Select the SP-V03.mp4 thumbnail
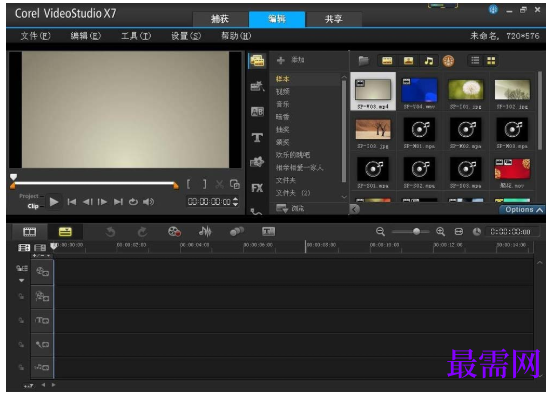 point(373,92)
